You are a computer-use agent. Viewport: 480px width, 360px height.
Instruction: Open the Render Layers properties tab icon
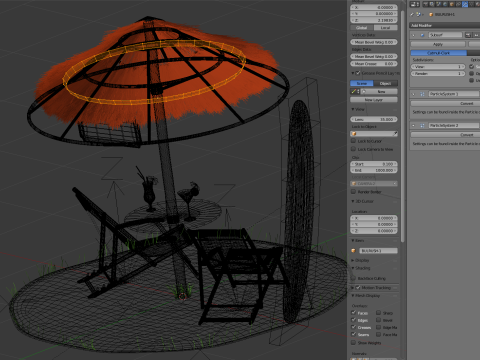point(432,4)
